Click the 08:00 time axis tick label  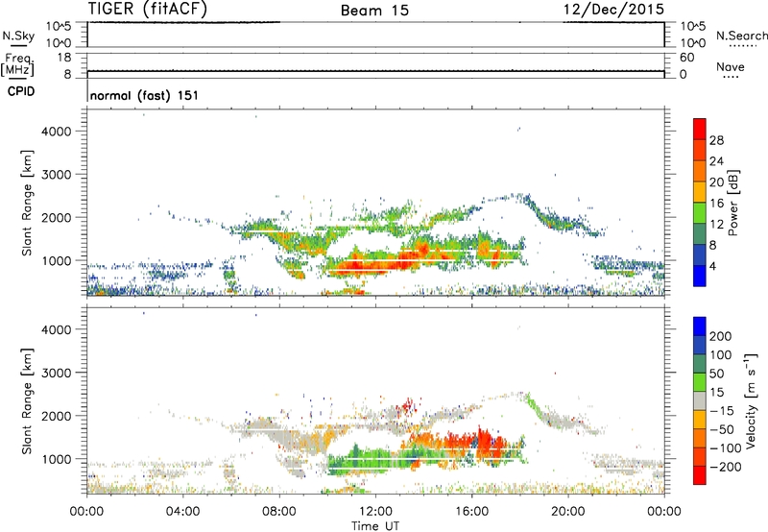point(279,512)
